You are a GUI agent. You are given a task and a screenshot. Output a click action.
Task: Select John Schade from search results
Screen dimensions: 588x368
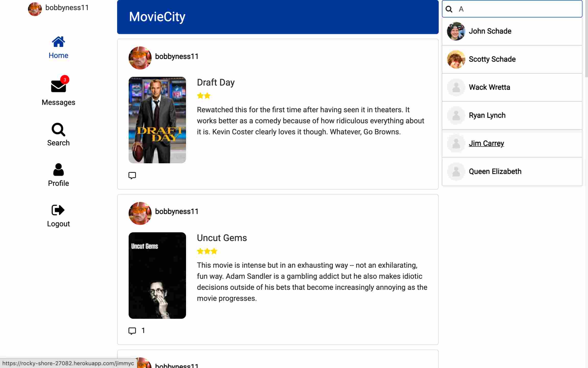coord(490,31)
